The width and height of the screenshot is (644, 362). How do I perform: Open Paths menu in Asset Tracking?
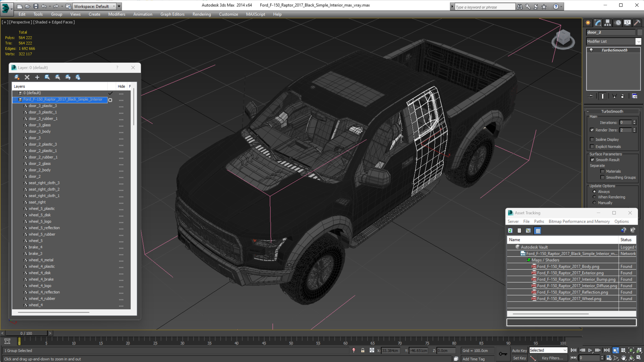539,221
